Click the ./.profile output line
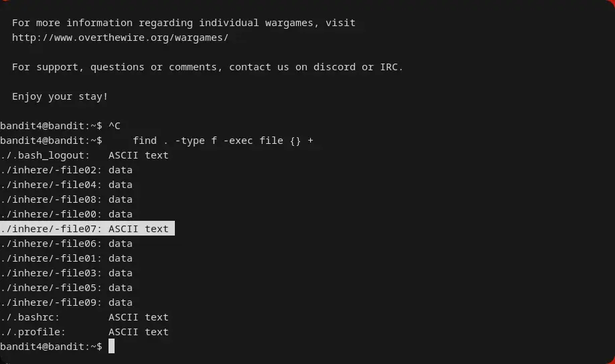The width and height of the screenshot is (615, 364). [x=84, y=332]
